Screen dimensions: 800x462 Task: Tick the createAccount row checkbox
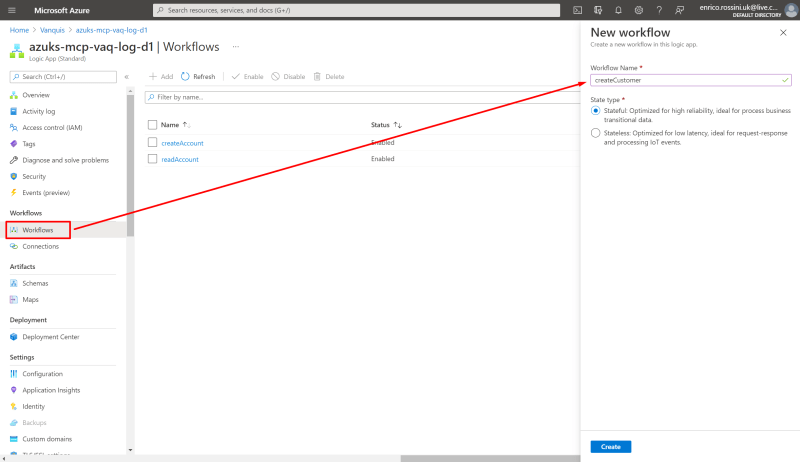152,142
